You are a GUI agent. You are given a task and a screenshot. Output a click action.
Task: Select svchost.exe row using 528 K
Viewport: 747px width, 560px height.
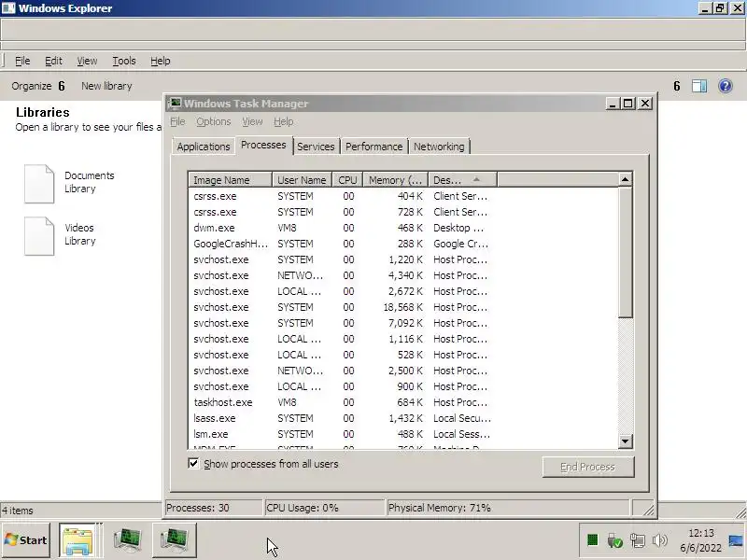click(x=342, y=355)
